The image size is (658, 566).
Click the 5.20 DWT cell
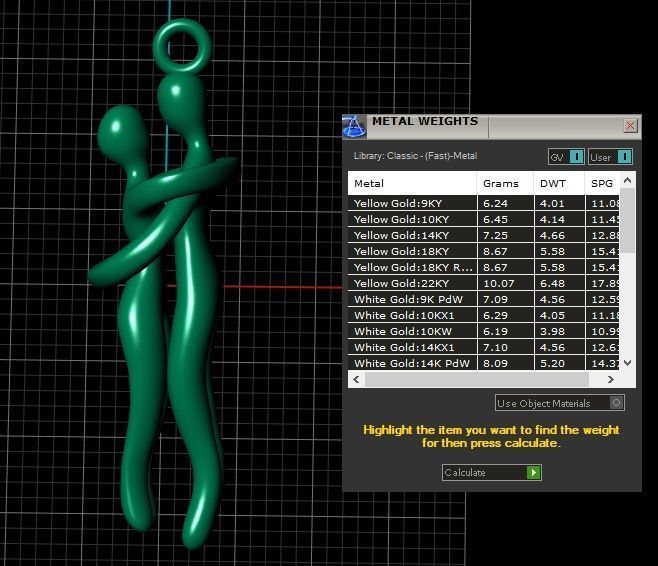[559, 363]
